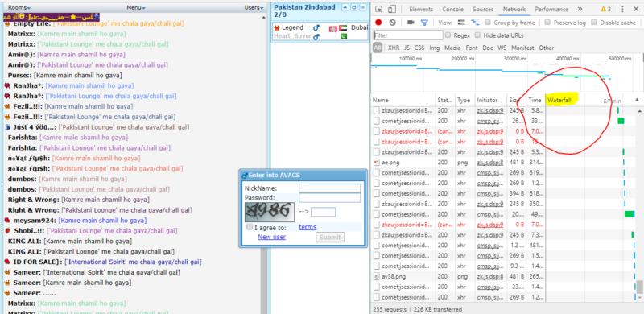Switch to large request rows view

pyautogui.click(x=461, y=23)
